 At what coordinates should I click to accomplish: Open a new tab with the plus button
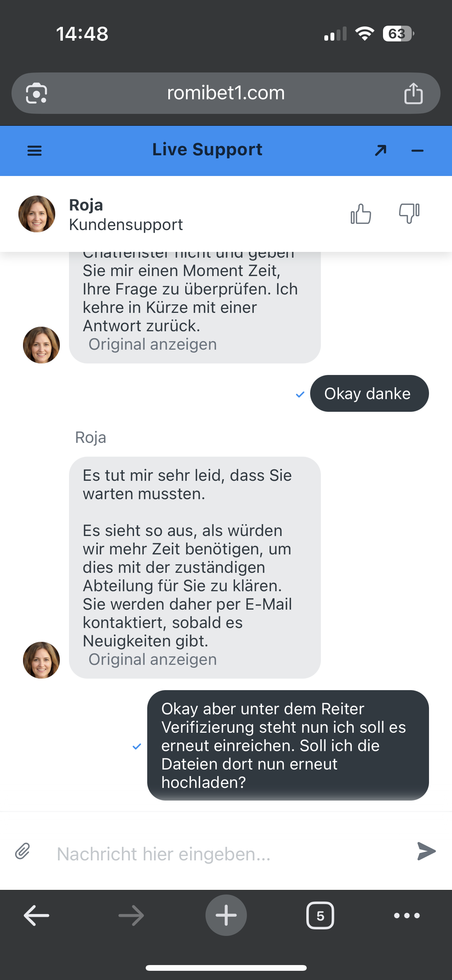point(226,915)
